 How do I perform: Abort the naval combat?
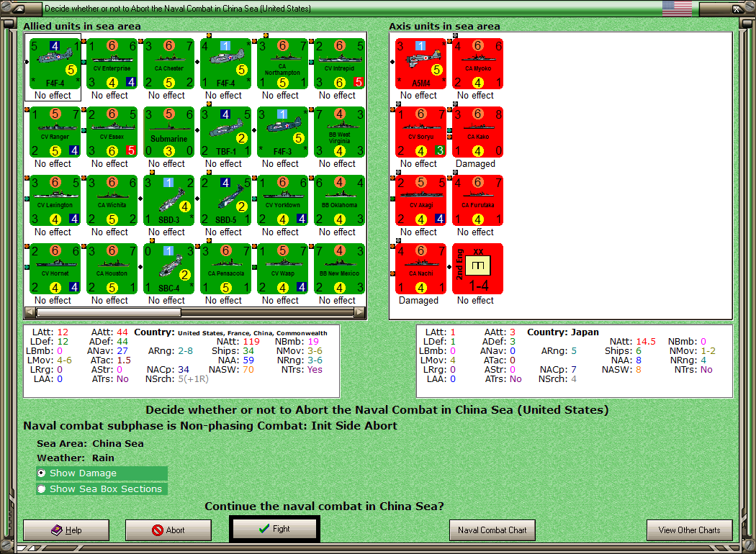pos(168,530)
